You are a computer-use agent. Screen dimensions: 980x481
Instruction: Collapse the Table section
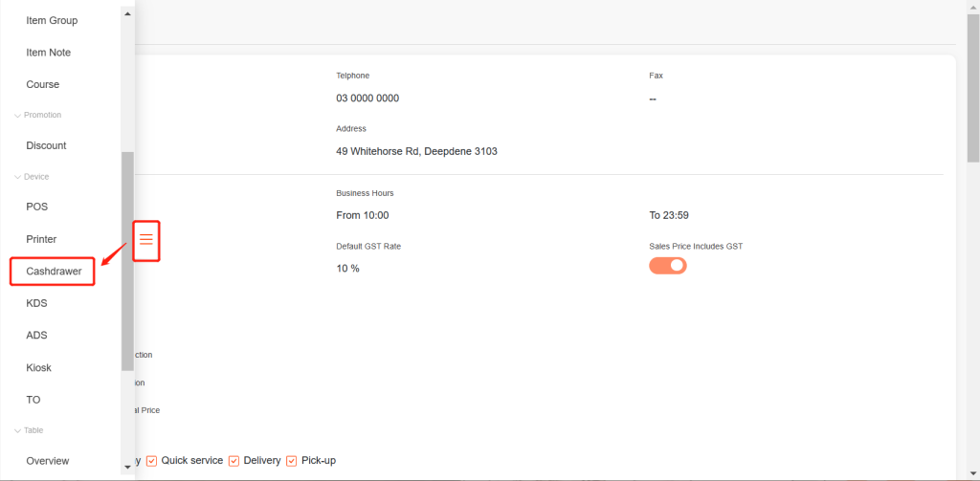pos(17,431)
